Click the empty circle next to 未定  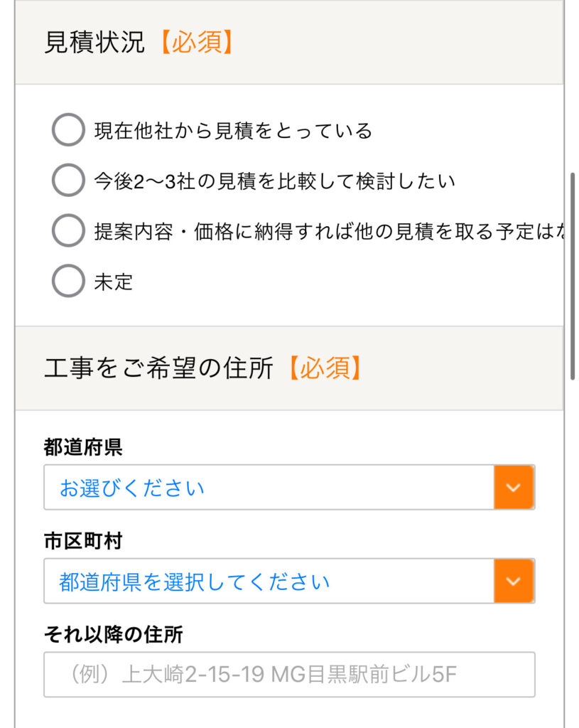click(x=68, y=282)
